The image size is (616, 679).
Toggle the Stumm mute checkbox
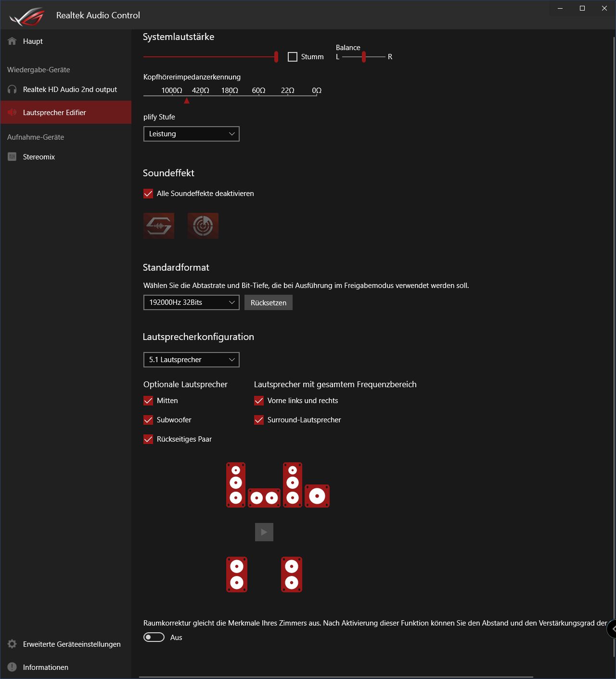pos(293,57)
